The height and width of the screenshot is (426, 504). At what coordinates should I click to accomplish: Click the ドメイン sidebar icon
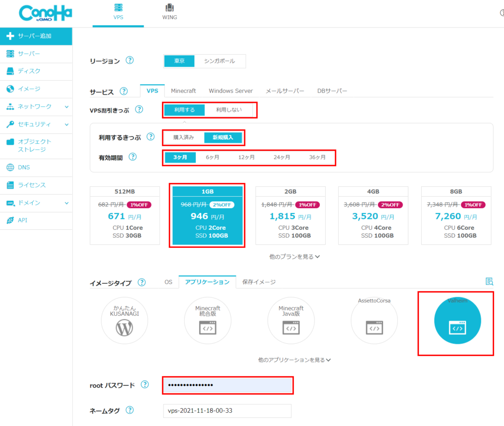[10, 203]
